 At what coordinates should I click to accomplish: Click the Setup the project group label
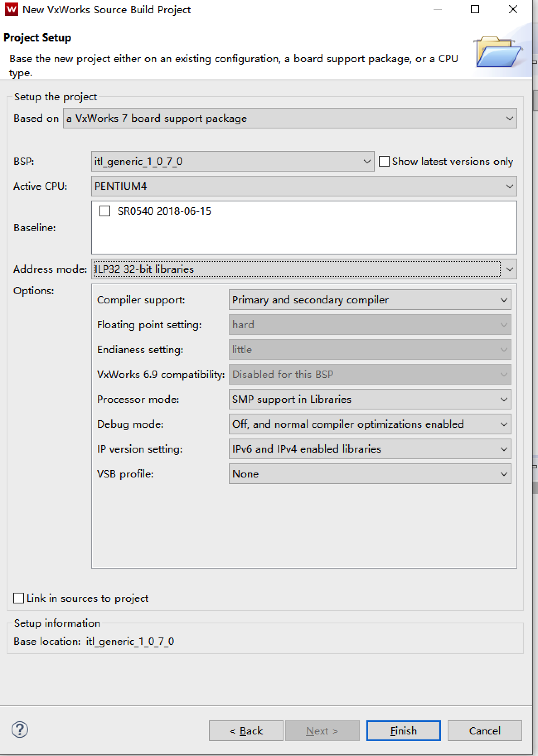56,97
